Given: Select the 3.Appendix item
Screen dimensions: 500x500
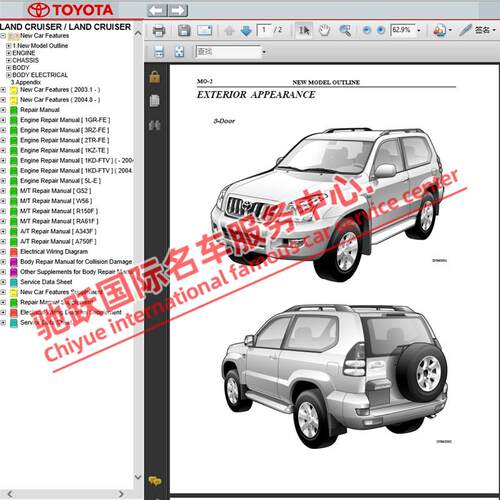Looking at the screenshot, I should pos(26,82).
